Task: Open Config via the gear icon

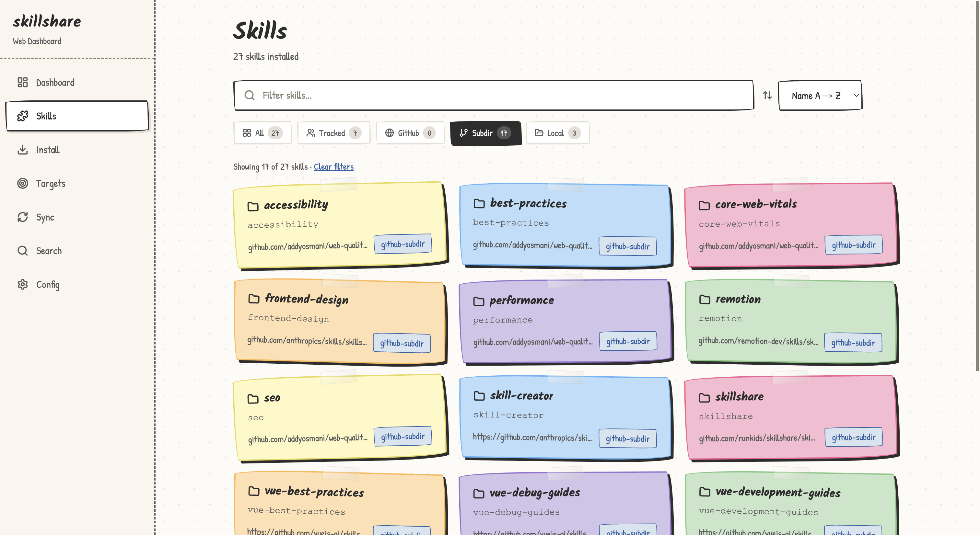Action: (23, 284)
